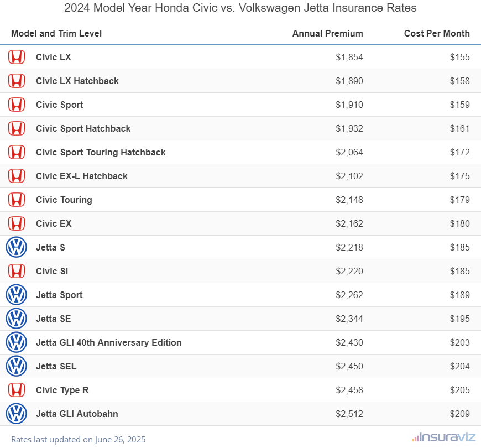The image size is (481, 448).
Task: Select the Jetta Sport label
Action: 59,295
